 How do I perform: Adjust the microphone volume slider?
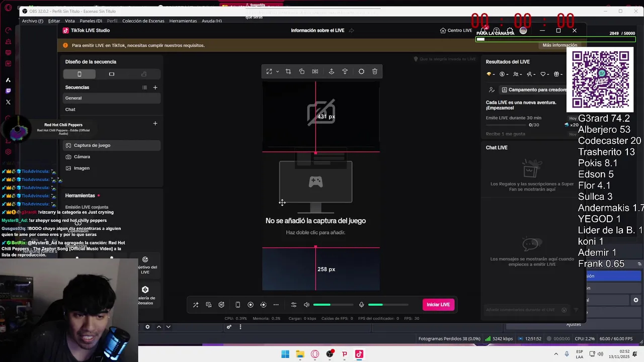(388, 305)
